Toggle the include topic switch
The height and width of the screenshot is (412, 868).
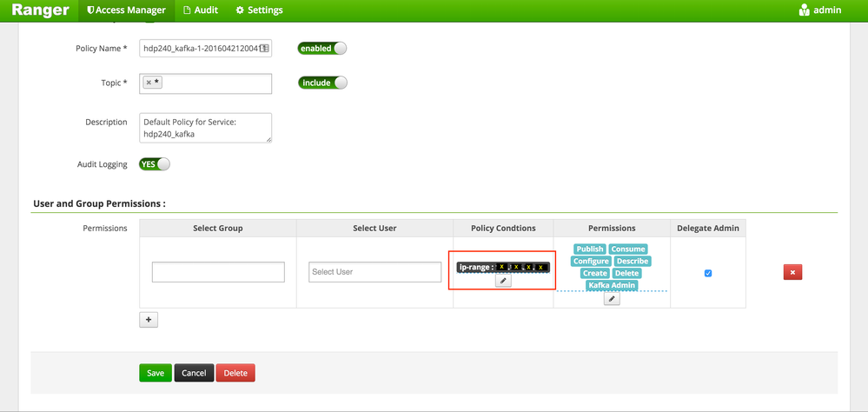point(322,83)
